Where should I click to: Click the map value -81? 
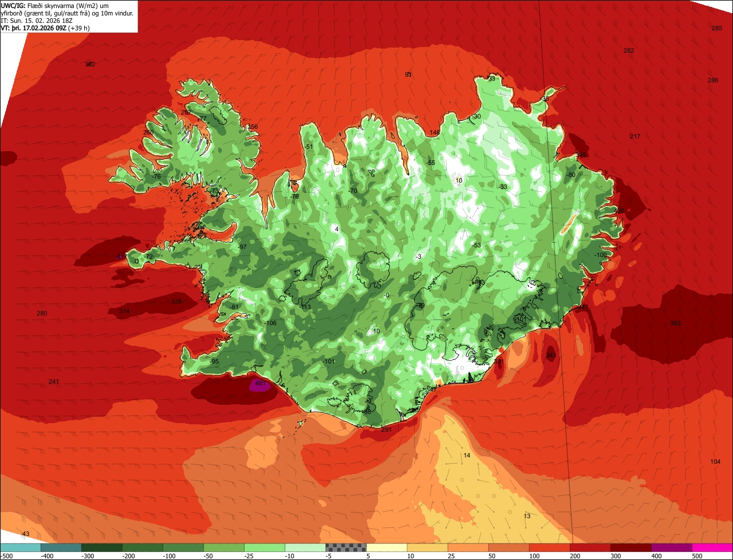(234, 307)
